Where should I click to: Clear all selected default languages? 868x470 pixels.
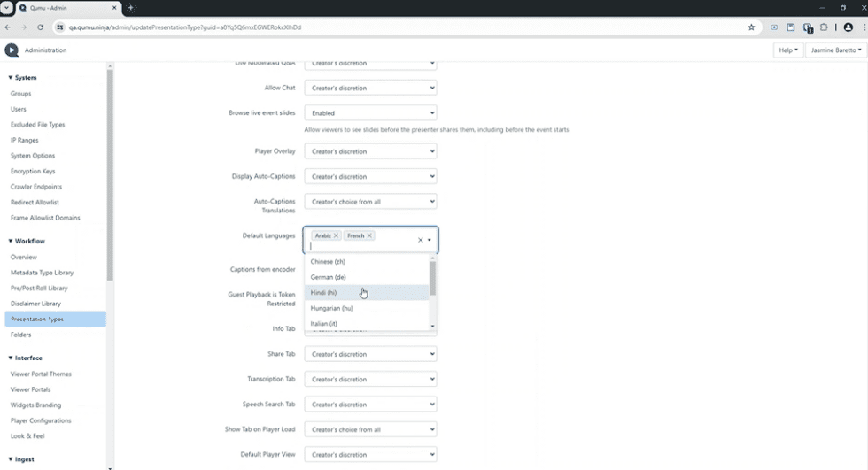tap(420, 240)
